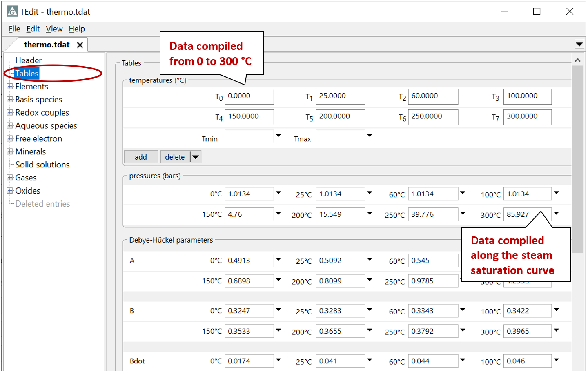Click the 200°C pressure field 15.549
This screenshot has height=372, width=588.
coord(341,214)
